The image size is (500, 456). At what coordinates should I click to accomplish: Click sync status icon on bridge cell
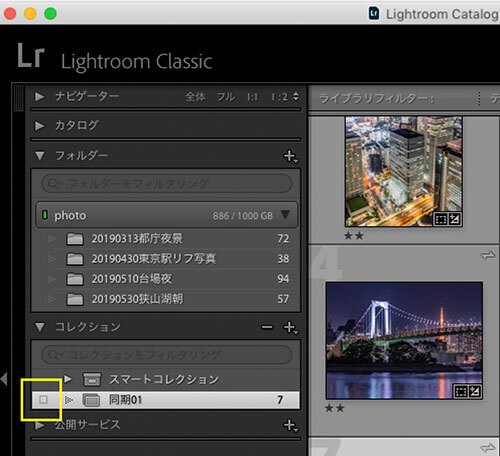tap(488, 256)
